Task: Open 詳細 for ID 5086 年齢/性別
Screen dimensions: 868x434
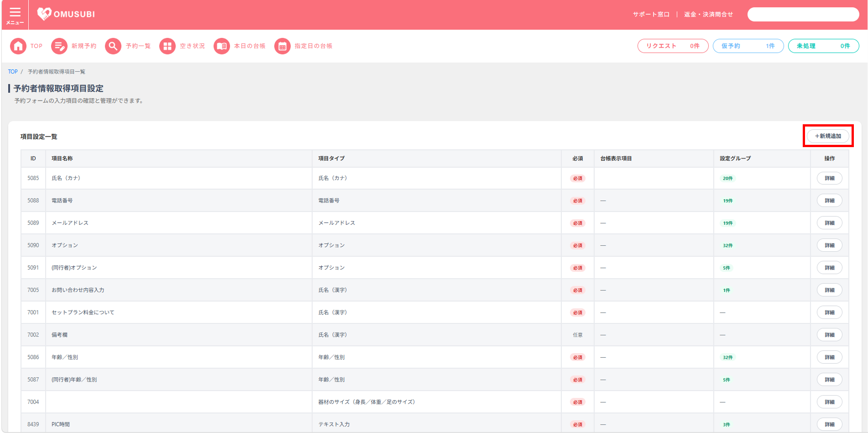Action: (x=830, y=358)
